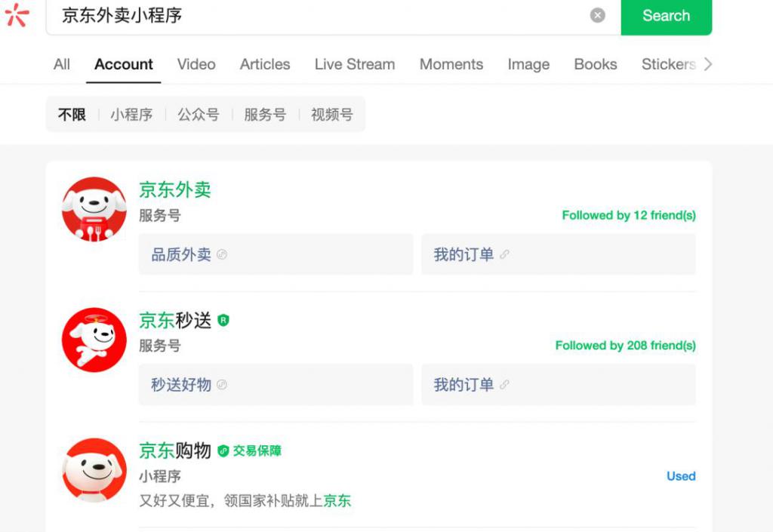Open the 京东秒送 account avatar

click(94, 340)
